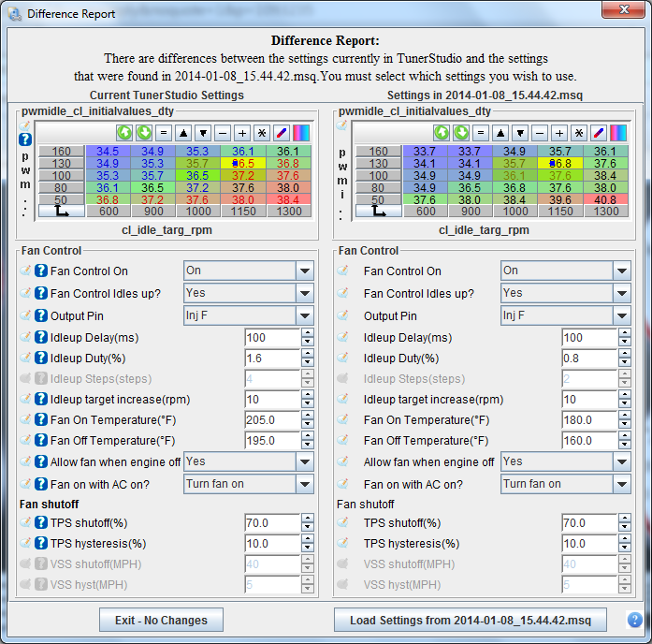Click the interpolate (red-blue line) icon in the Current TunerStudio Settings table toolbar
652x644 pixels.
point(282,133)
